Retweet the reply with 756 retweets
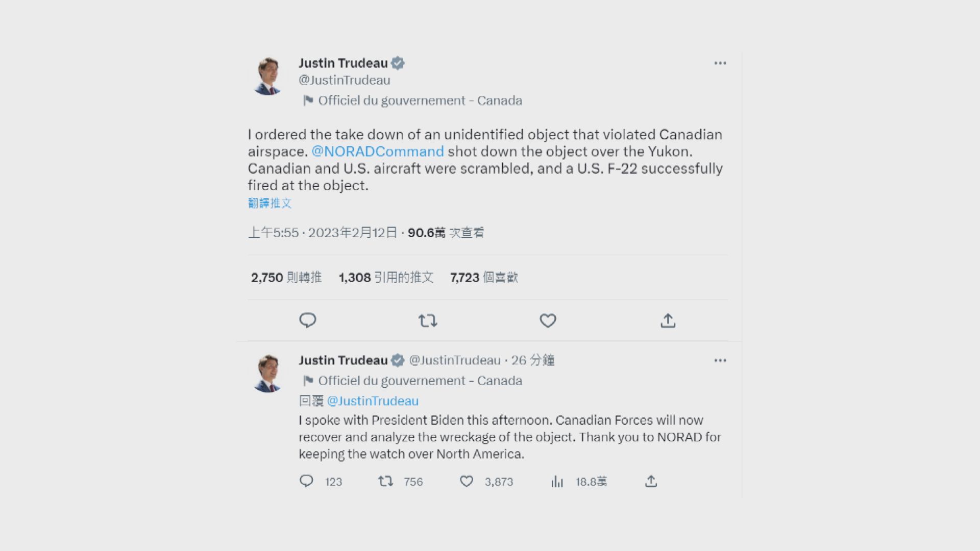Image resolution: width=980 pixels, height=551 pixels. [385, 481]
